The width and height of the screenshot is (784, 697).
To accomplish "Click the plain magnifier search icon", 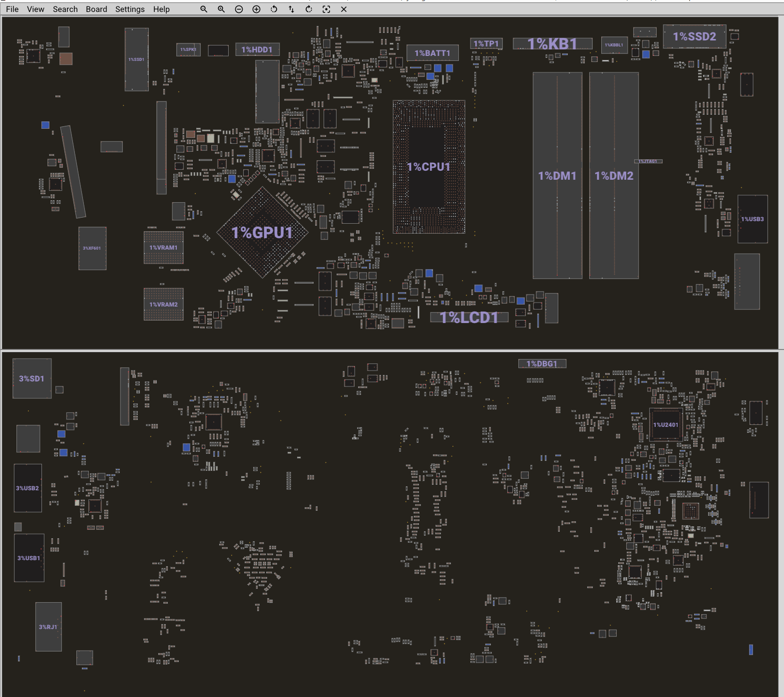I will click(204, 9).
